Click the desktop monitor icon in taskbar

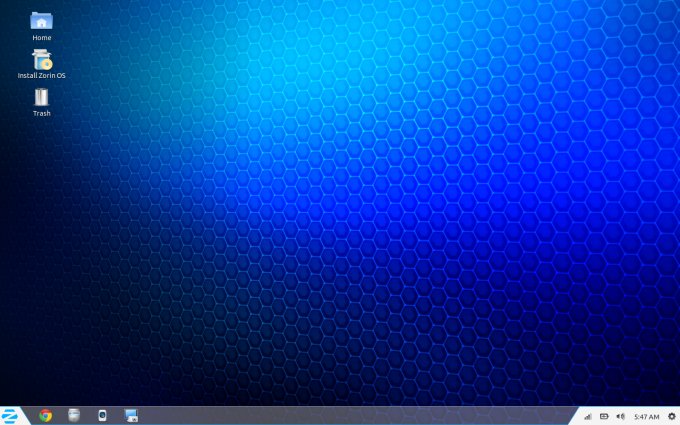pos(131,415)
